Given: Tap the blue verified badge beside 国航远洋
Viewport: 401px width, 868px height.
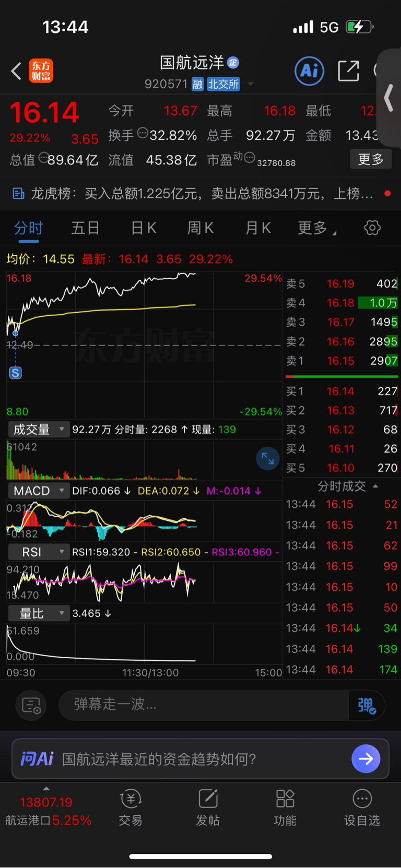Looking at the screenshot, I should pos(233,63).
